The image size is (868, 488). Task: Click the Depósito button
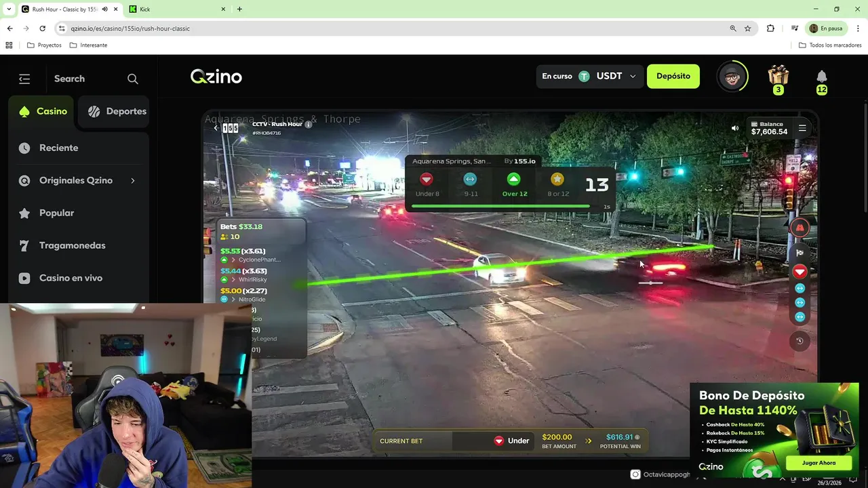(x=673, y=76)
